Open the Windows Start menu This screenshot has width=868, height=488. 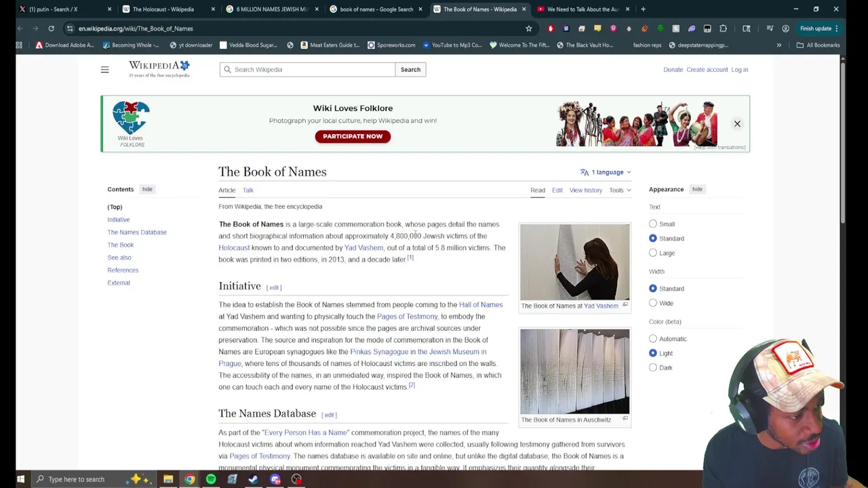pyautogui.click(x=20, y=479)
